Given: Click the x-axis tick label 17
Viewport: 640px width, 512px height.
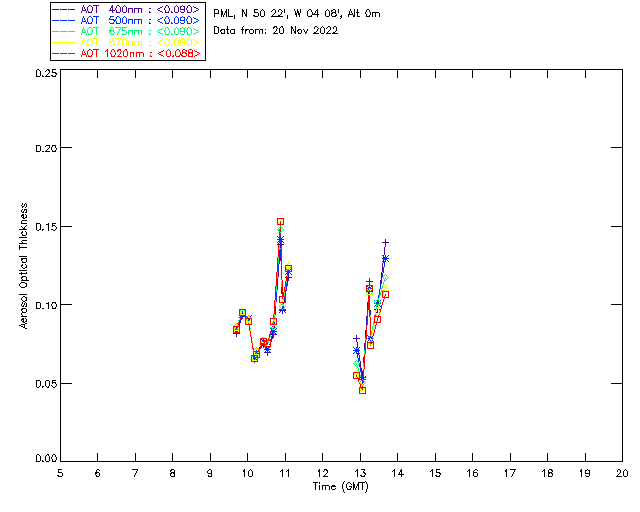Looking at the screenshot, I should (510, 473).
